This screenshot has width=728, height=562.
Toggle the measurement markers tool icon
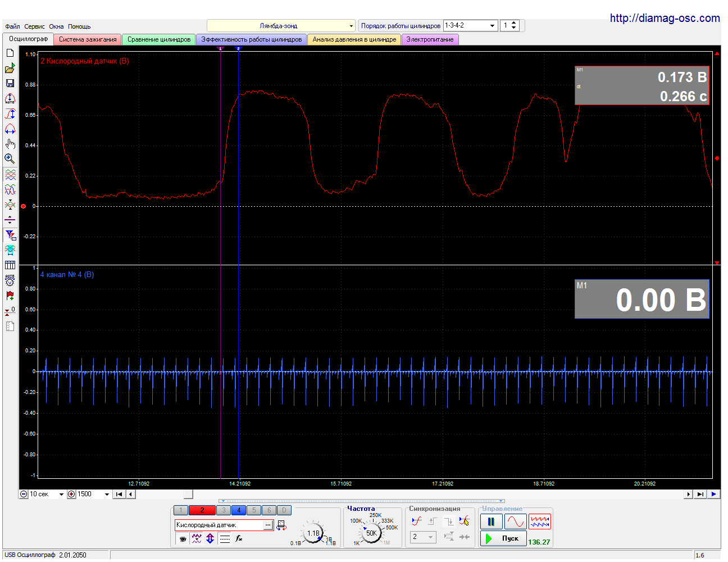click(x=10, y=235)
